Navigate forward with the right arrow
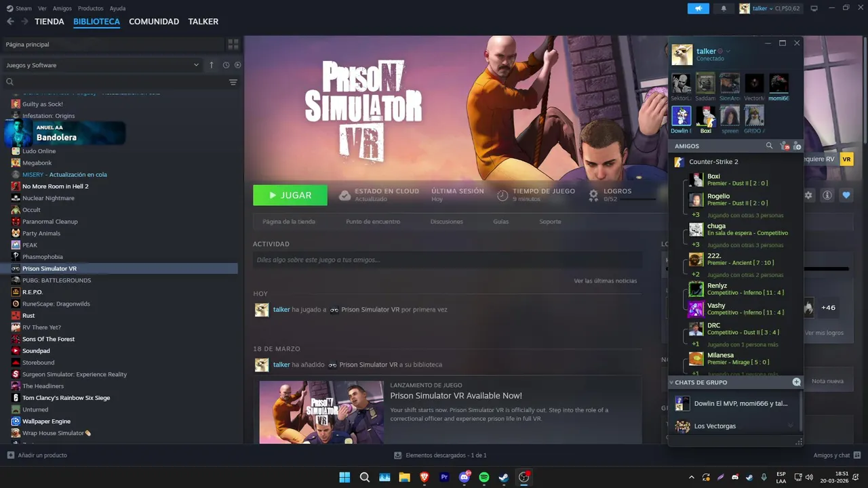Viewport: 868px width, 488px height. (x=24, y=22)
